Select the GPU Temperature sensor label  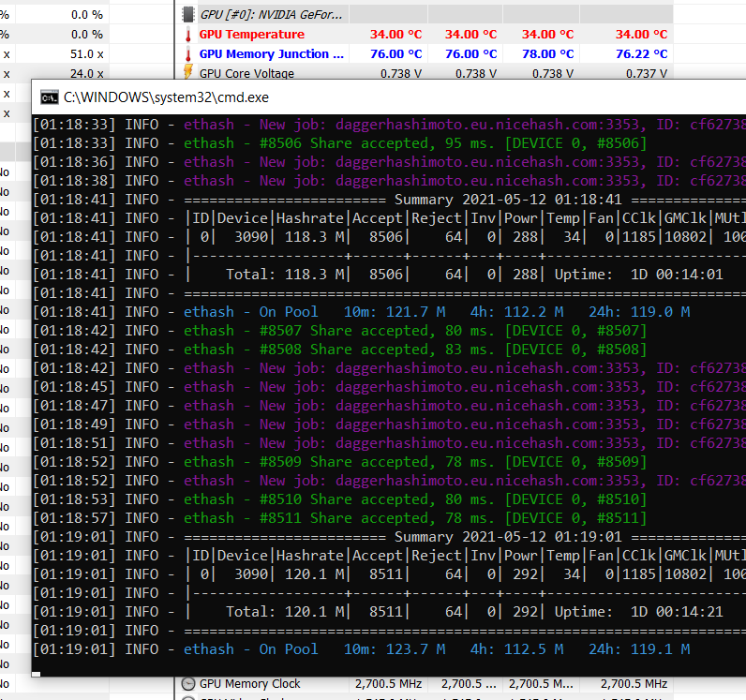[x=252, y=35]
